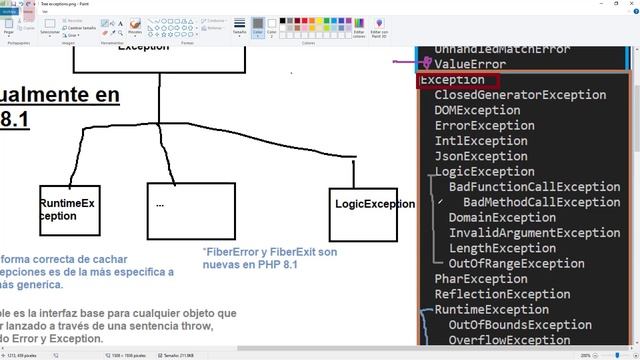Image resolution: width=640 pixels, height=360 pixels.
Task: Select Color 2 background box
Action: (x=271, y=28)
